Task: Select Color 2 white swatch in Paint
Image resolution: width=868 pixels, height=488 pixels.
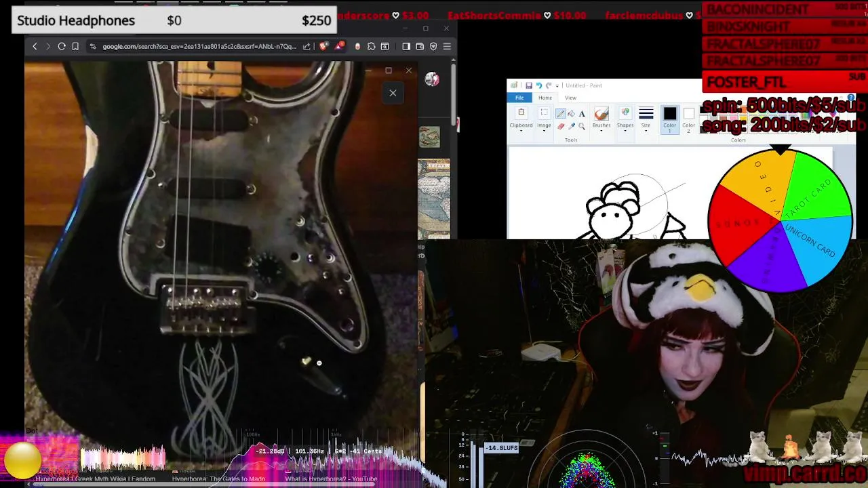Action: pos(689,121)
